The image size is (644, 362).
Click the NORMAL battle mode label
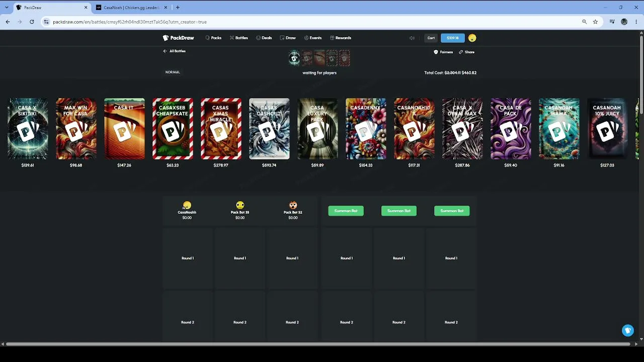tap(173, 72)
